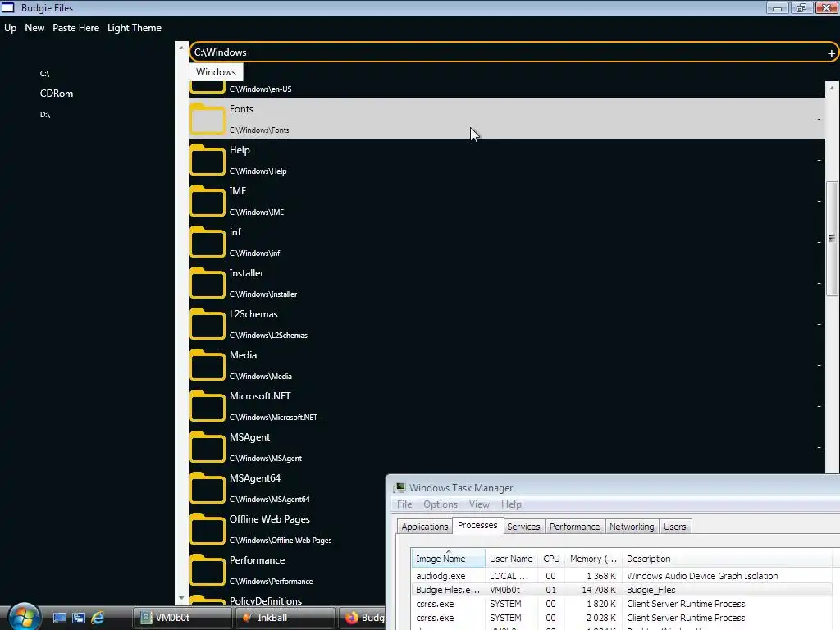Image resolution: width=840 pixels, height=630 pixels.
Task: Sort processes by Image Name column
Action: point(448,558)
